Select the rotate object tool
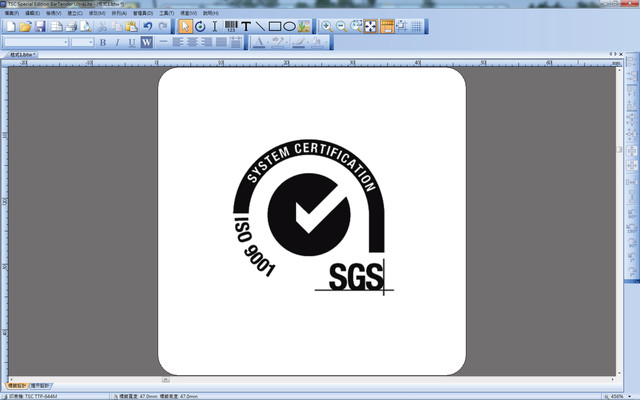 pyautogui.click(x=200, y=27)
